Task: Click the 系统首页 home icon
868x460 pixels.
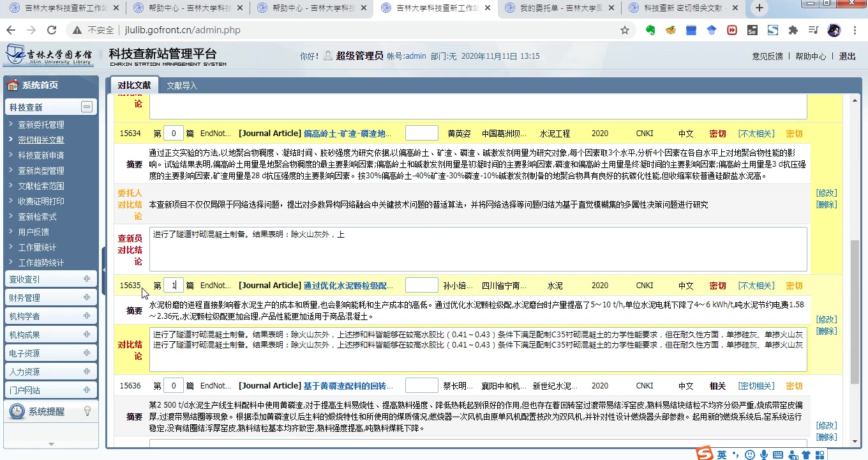Action: (13, 85)
